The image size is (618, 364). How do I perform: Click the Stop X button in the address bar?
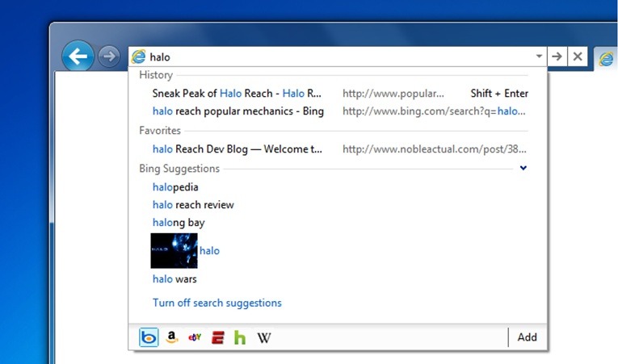coord(578,56)
